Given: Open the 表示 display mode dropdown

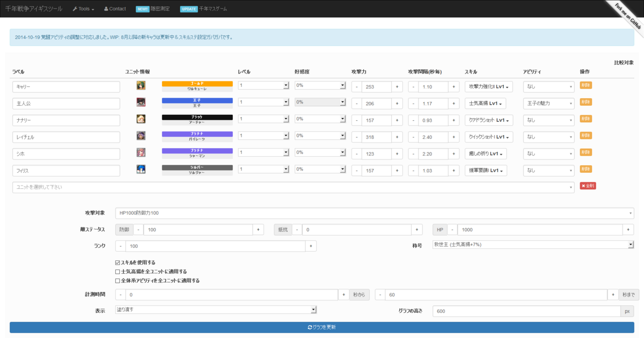Looking at the screenshot, I should 216,310.
